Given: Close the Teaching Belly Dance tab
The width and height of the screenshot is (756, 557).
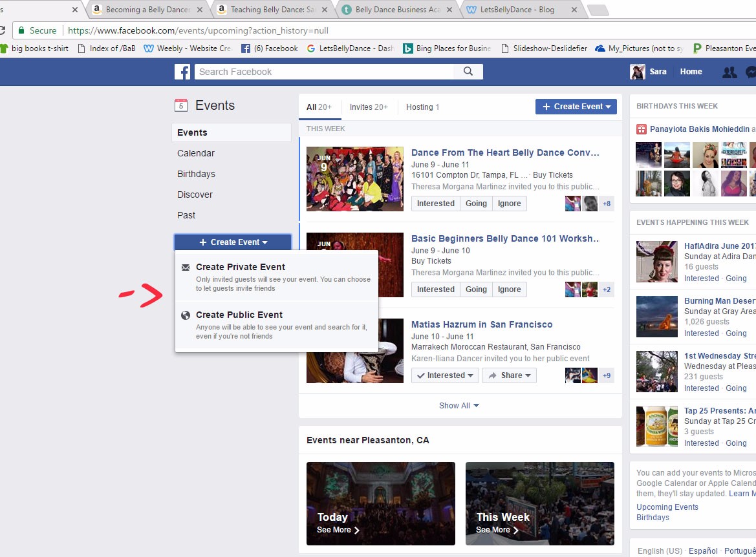Looking at the screenshot, I should [x=325, y=10].
